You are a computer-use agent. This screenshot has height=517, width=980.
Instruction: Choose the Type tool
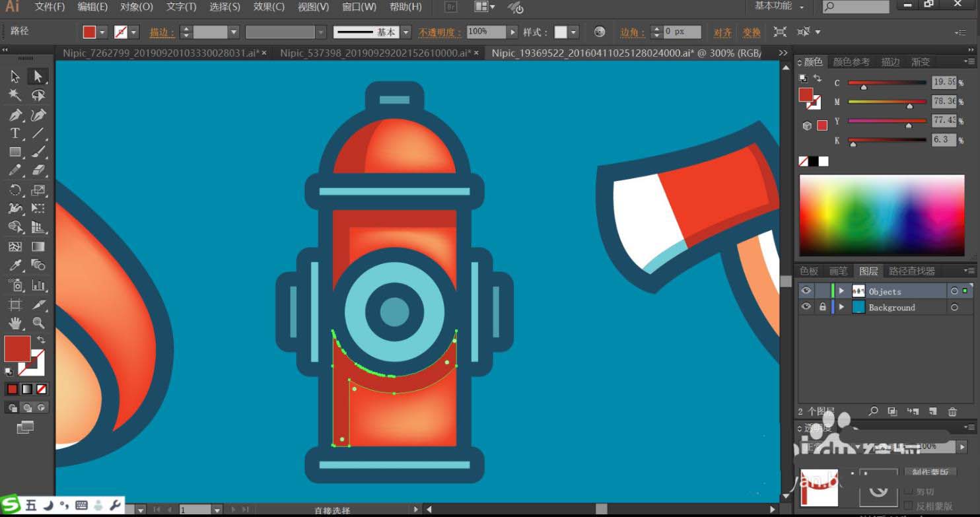click(15, 133)
